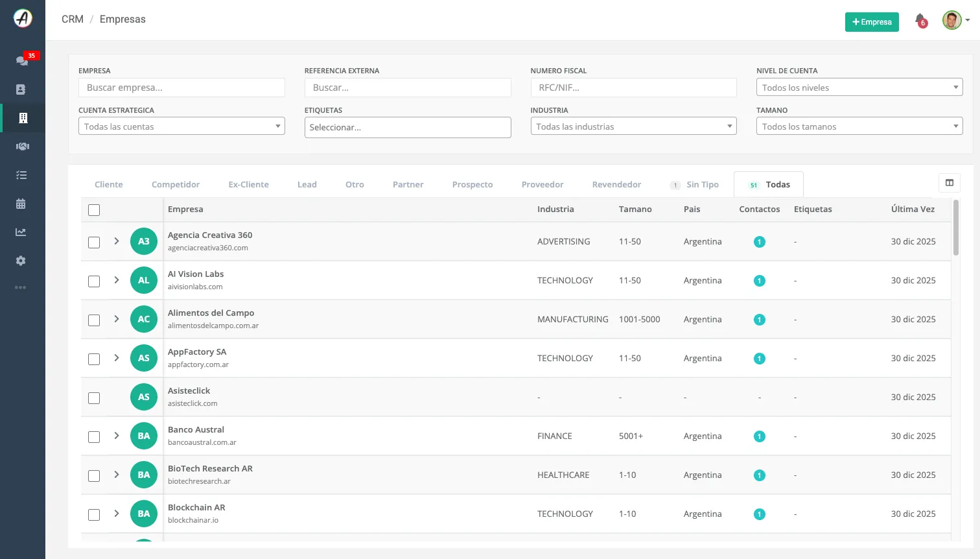Viewport: 980px width, 559px height.
Task: Open the calendar icon in sidebar
Action: click(x=21, y=204)
